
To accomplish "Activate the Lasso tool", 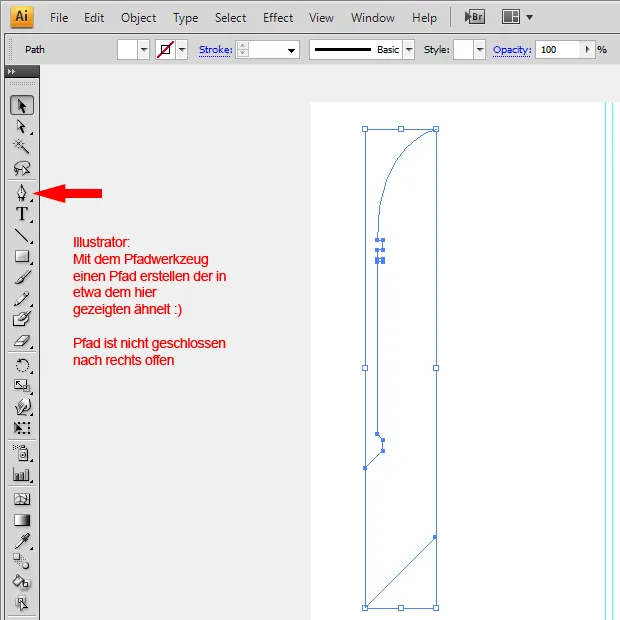I will 21,169.
